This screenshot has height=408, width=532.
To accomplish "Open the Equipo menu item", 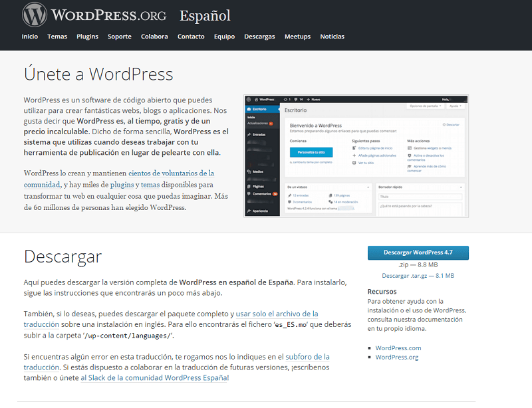I will pos(224,37).
